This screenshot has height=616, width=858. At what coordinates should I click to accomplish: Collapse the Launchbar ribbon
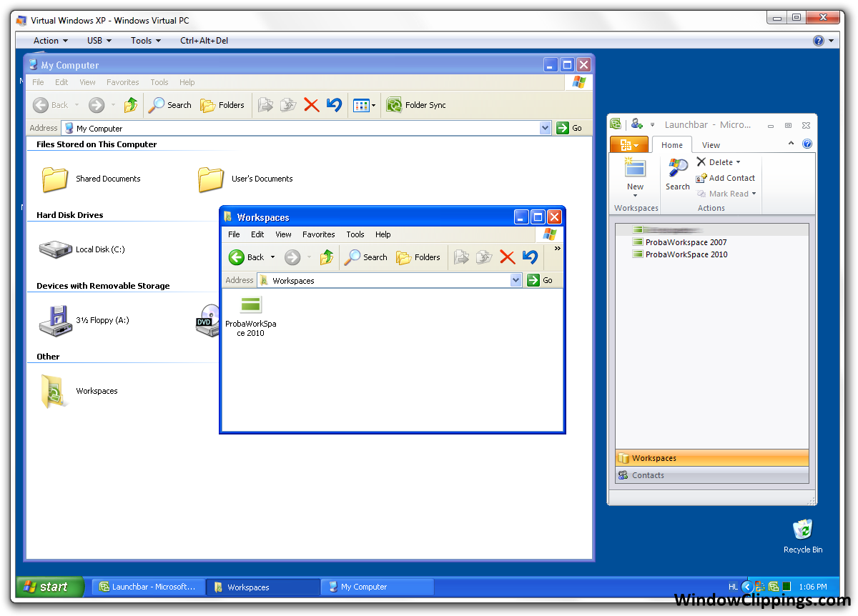pos(792,144)
